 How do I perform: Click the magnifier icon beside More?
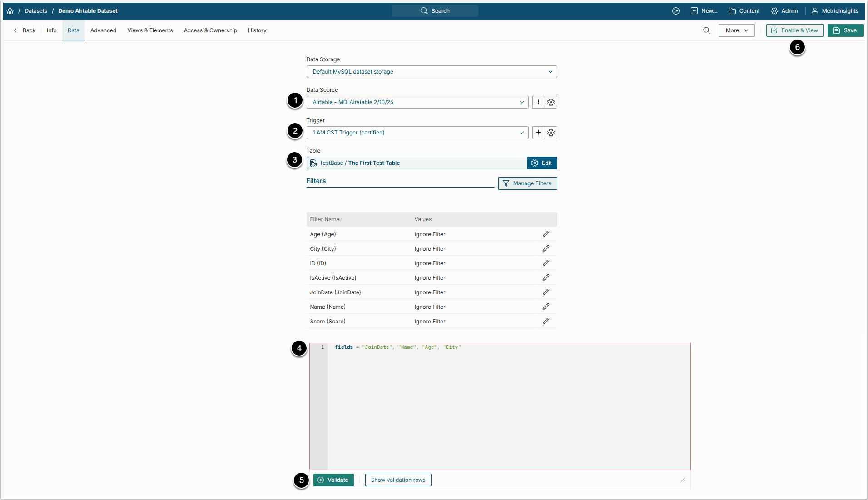pyautogui.click(x=706, y=30)
